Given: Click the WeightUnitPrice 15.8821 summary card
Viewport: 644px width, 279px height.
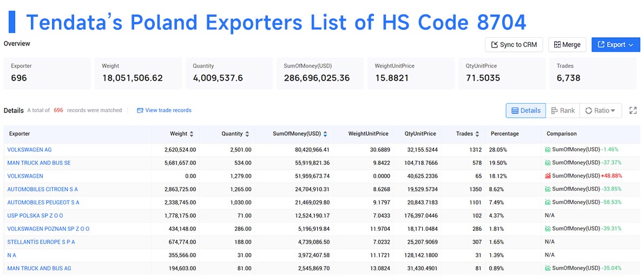Looking at the screenshot, I should [411, 74].
